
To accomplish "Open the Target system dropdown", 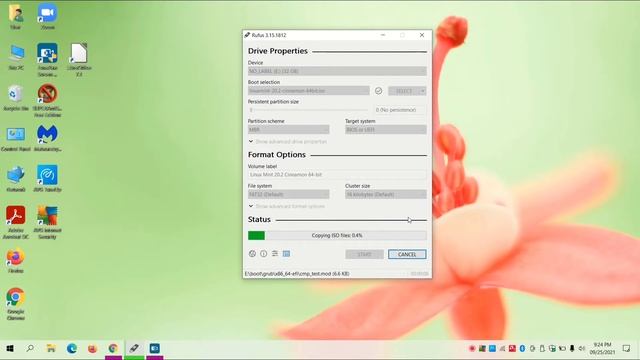I will [386, 129].
